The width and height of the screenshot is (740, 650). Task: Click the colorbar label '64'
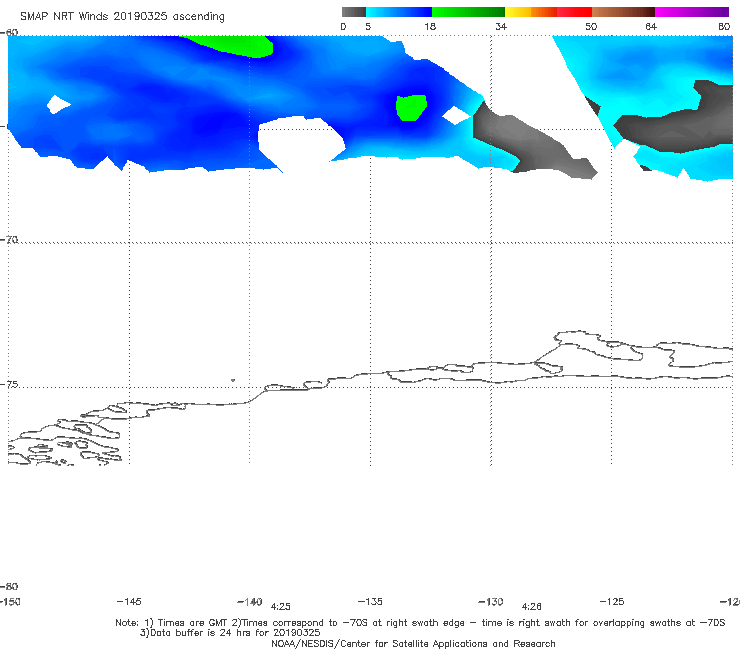pos(651,26)
